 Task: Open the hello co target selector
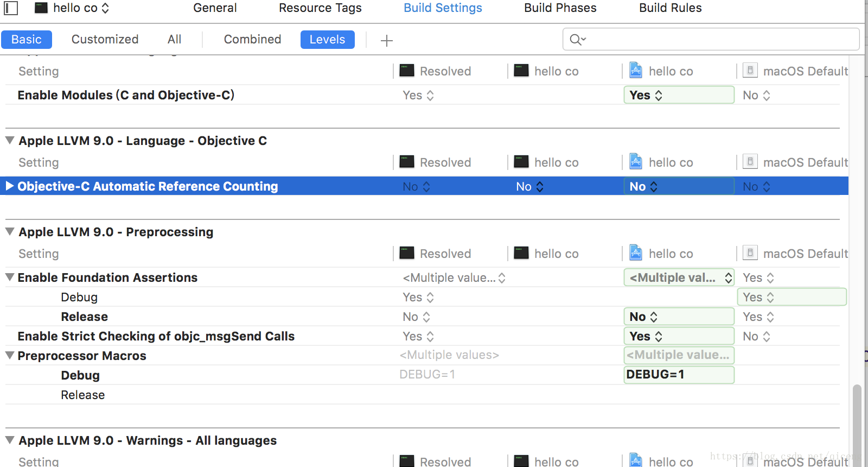click(x=72, y=8)
